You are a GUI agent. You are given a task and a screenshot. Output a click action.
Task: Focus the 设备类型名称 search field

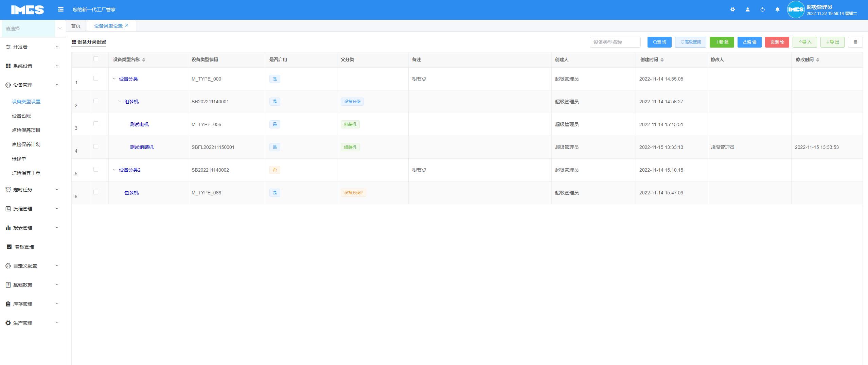pyautogui.click(x=615, y=42)
